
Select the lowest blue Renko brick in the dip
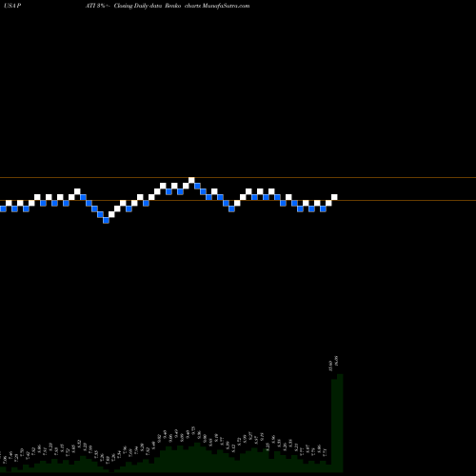coord(106,220)
